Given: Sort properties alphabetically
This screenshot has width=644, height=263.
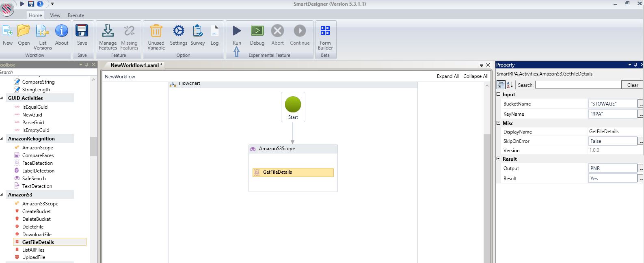Looking at the screenshot, I should [x=510, y=85].
